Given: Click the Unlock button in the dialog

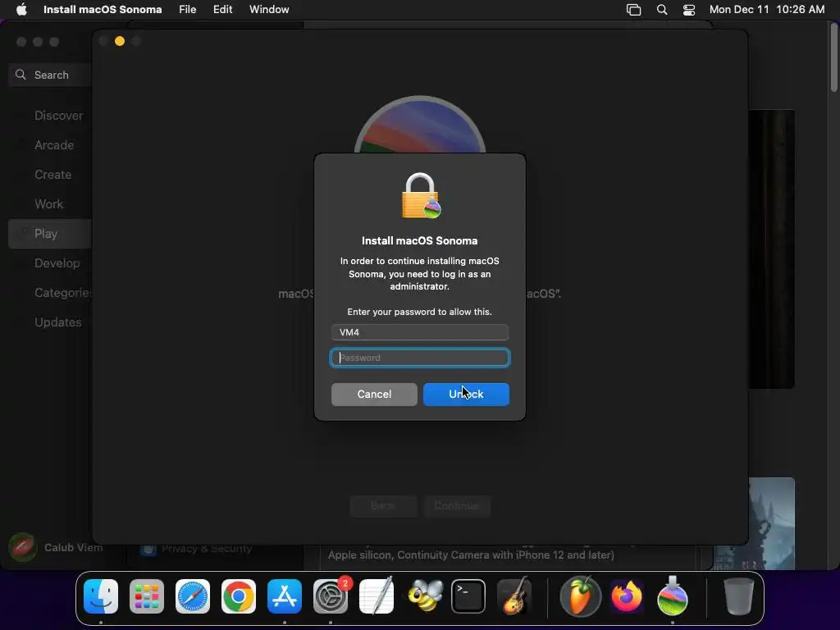Looking at the screenshot, I should coord(466,395).
